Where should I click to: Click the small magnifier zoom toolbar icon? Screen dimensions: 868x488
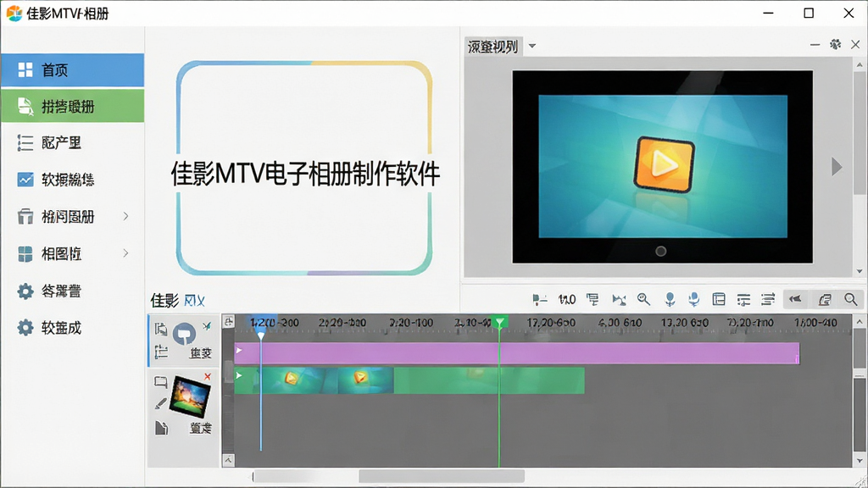click(643, 299)
